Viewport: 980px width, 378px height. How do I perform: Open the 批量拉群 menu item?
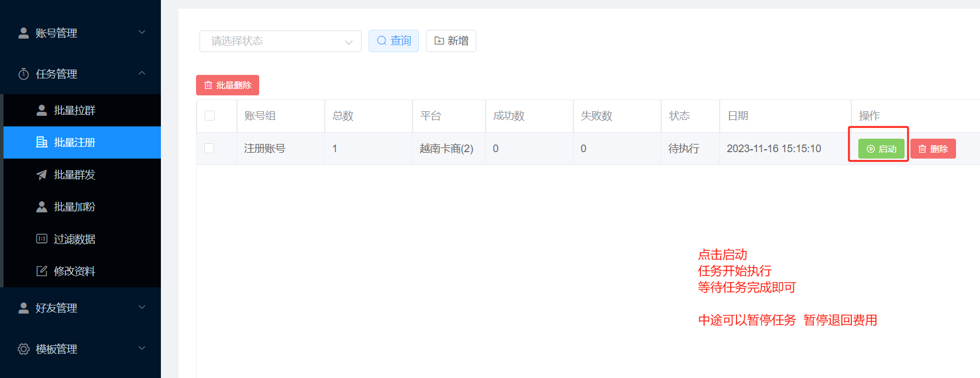(74, 111)
